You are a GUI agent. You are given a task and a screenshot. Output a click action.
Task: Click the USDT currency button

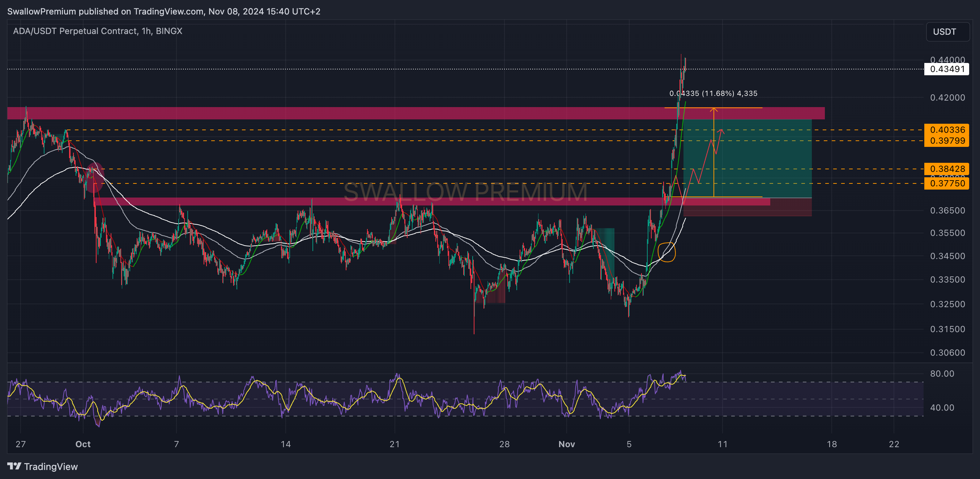(x=947, y=31)
